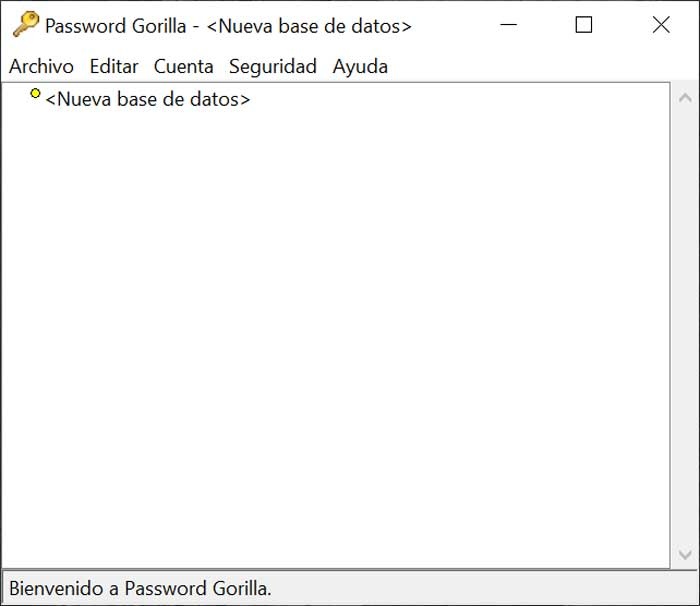Click the vertical scrollbar track

[685, 320]
